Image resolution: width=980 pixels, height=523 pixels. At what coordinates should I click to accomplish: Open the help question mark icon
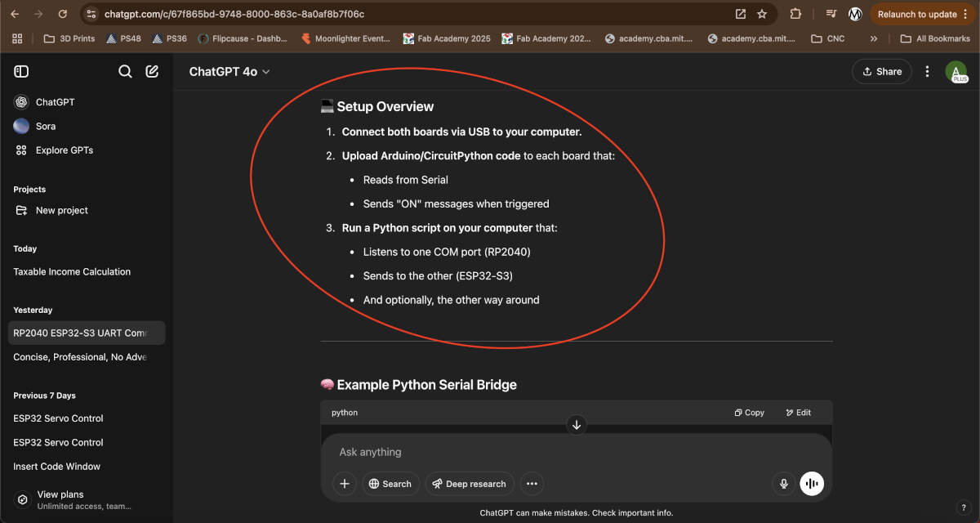[x=964, y=507]
